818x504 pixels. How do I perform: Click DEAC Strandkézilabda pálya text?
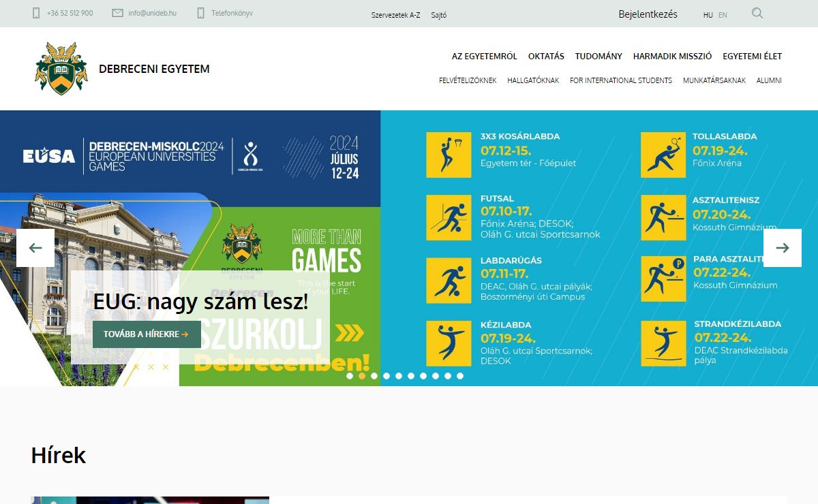coord(741,355)
